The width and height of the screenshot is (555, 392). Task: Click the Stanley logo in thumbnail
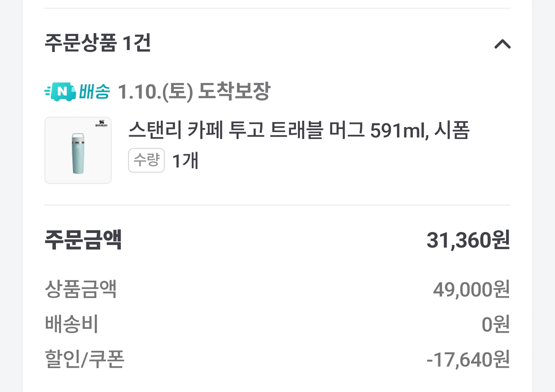[101, 124]
